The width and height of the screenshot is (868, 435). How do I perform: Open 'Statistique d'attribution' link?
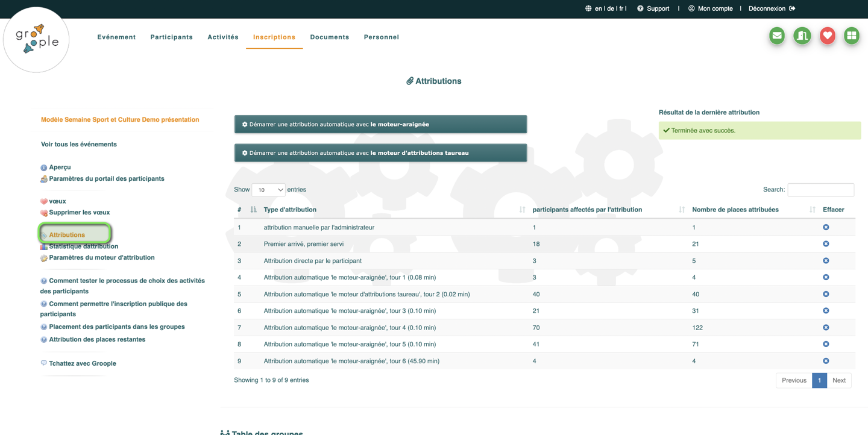pyautogui.click(x=83, y=246)
